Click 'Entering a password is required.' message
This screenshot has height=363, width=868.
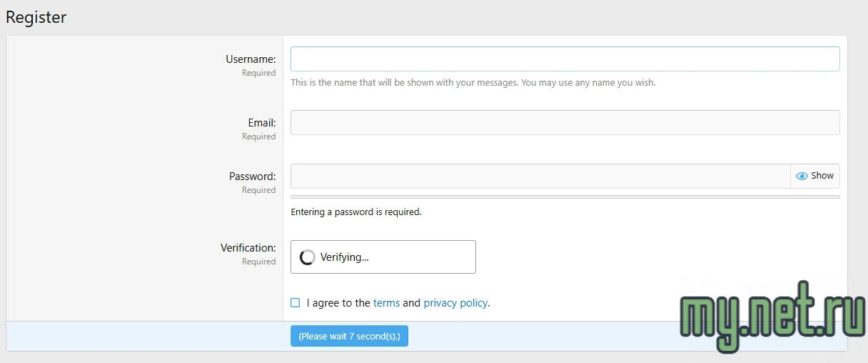pos(356,212)
